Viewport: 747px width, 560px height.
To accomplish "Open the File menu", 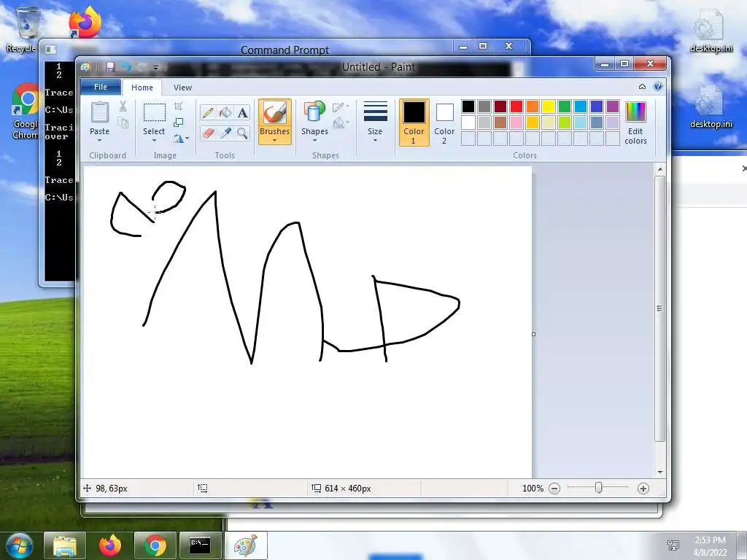I will (x=101, y=87).
